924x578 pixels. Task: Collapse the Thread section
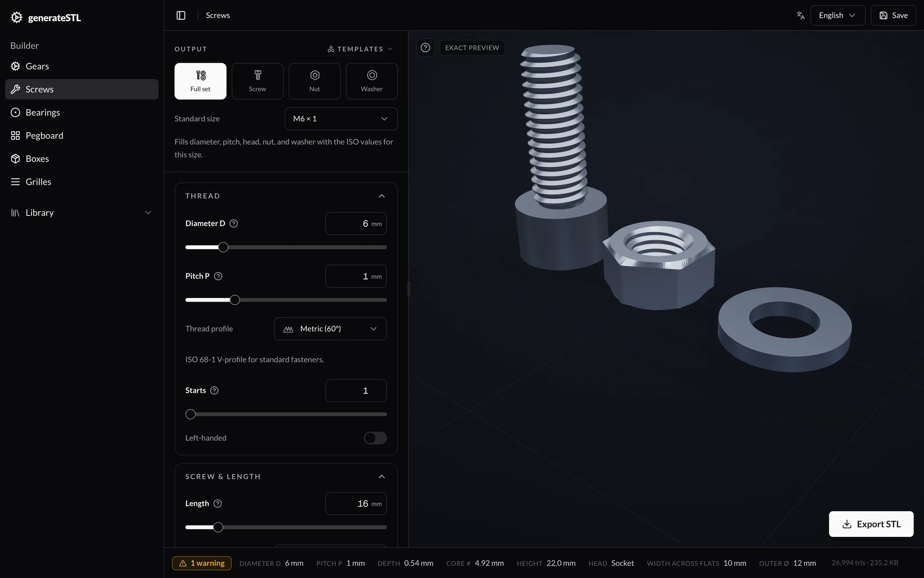pyautogui.click(x=382, y=196)
